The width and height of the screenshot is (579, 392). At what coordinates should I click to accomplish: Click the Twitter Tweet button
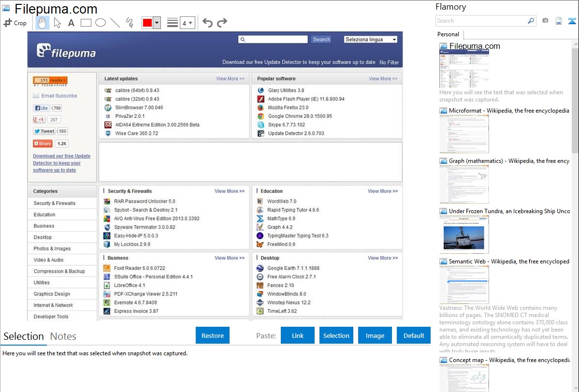[44, 131]
